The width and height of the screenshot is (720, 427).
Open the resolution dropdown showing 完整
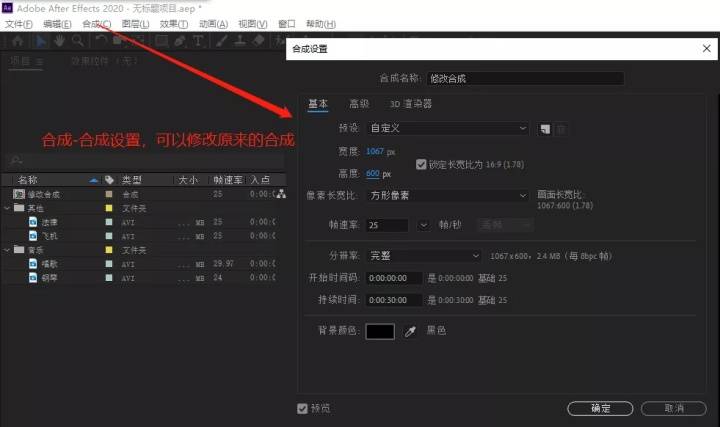(424, 256)
